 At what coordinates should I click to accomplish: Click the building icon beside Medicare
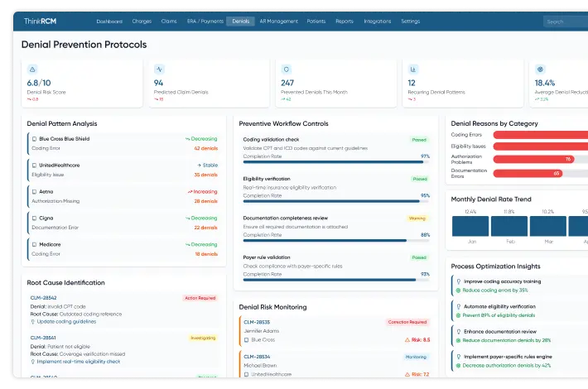pyautogui.click(x=34, y=245)
